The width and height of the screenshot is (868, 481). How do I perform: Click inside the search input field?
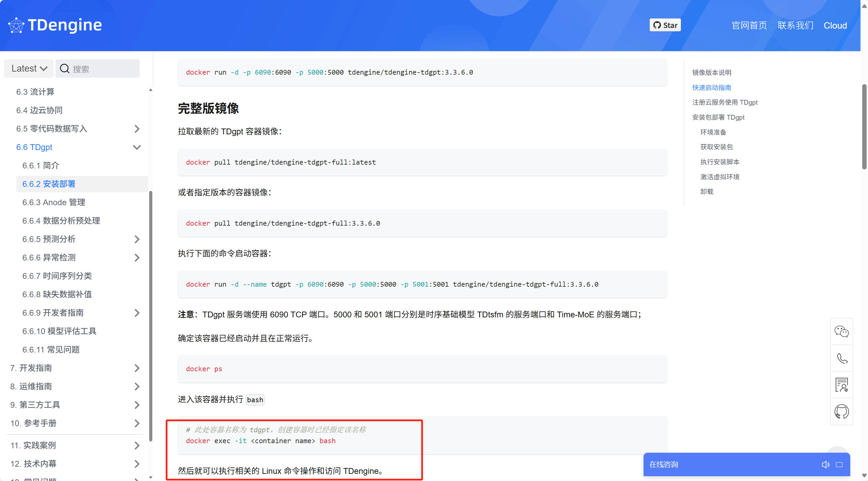point(95,68)
